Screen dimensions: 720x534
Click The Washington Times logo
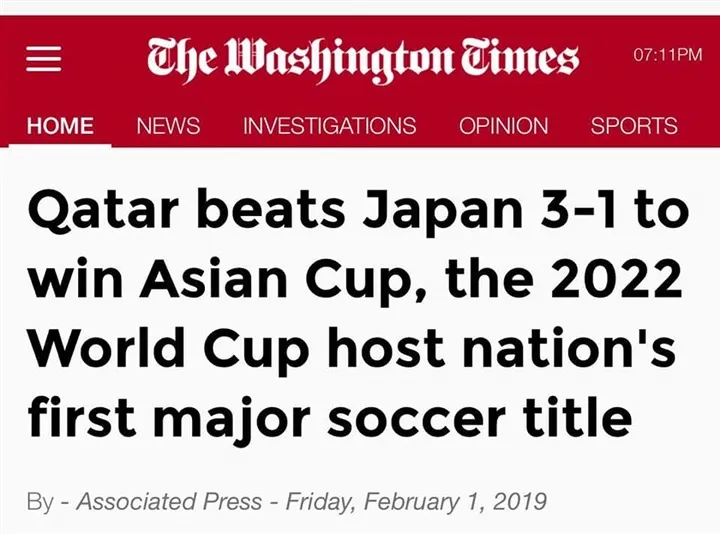pos(363,58)
